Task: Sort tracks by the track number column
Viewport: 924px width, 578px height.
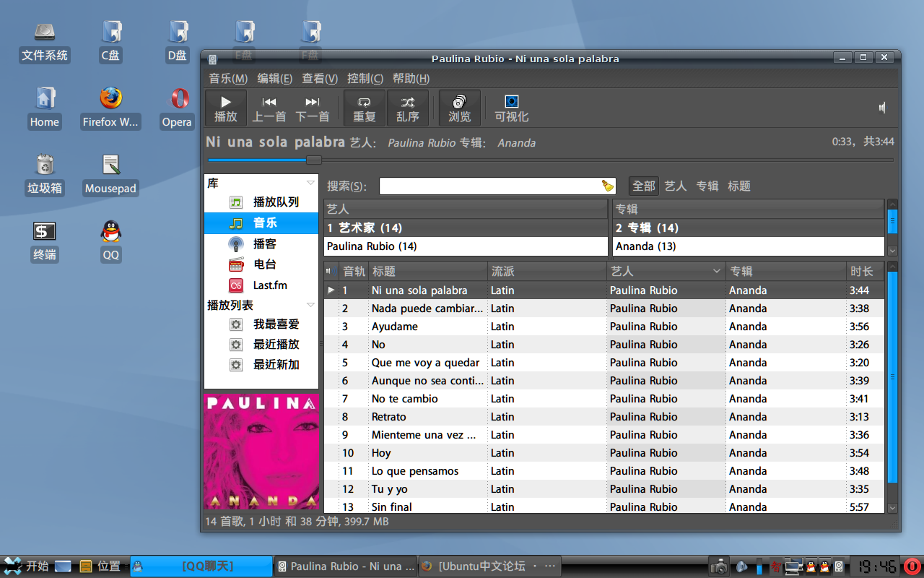Action: (354, 272)
